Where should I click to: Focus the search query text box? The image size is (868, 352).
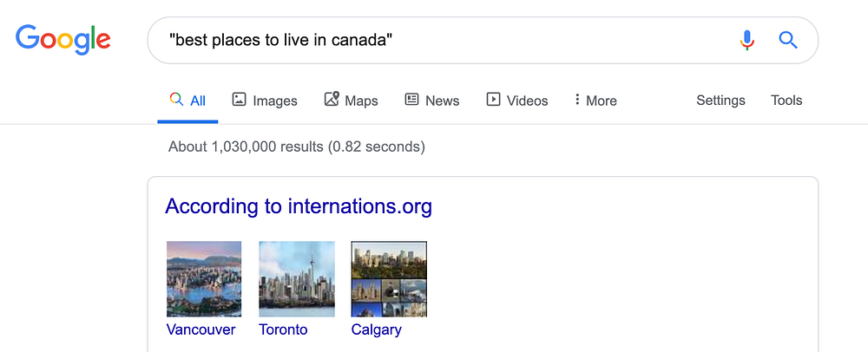coord(434,40)
